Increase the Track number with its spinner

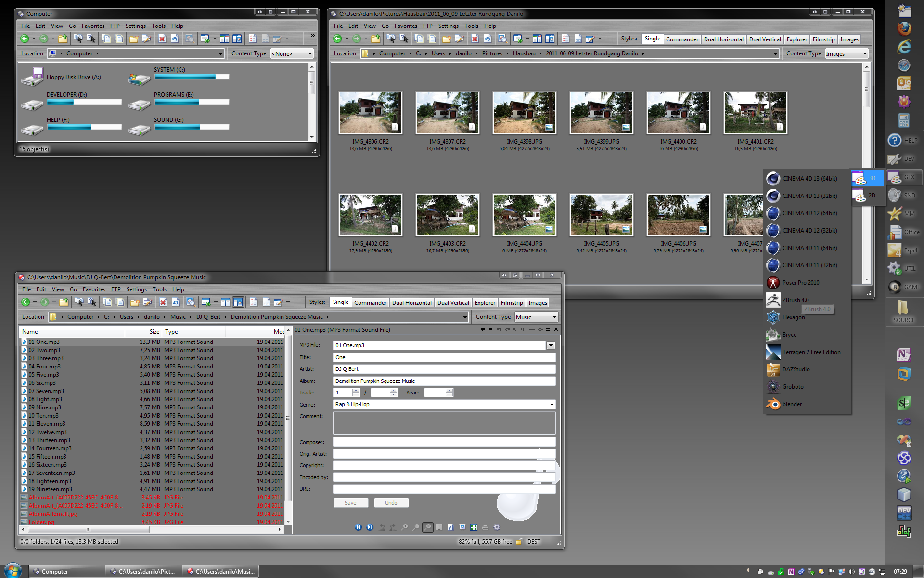356,391
